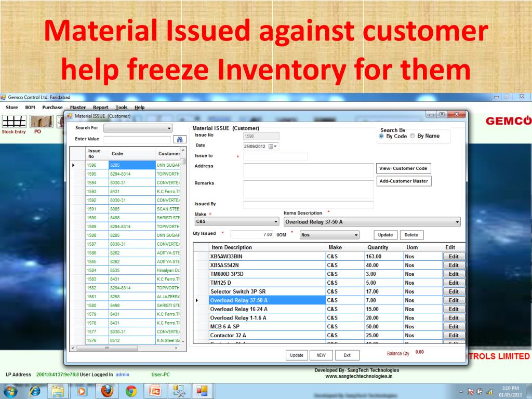Click horizontal scrollbar of issue list

[x=107, y=348]
